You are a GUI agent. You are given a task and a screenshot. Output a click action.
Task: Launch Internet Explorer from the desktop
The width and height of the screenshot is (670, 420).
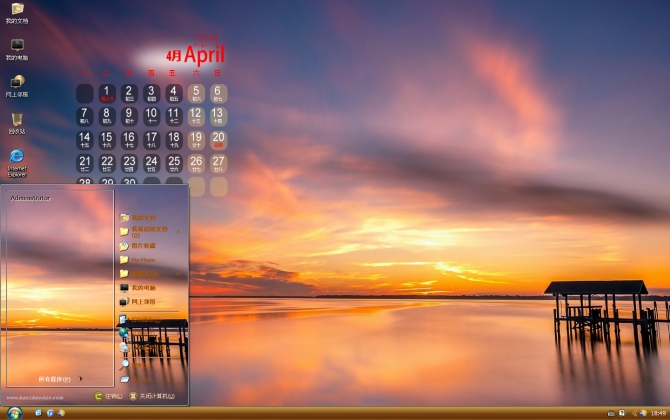17,160
